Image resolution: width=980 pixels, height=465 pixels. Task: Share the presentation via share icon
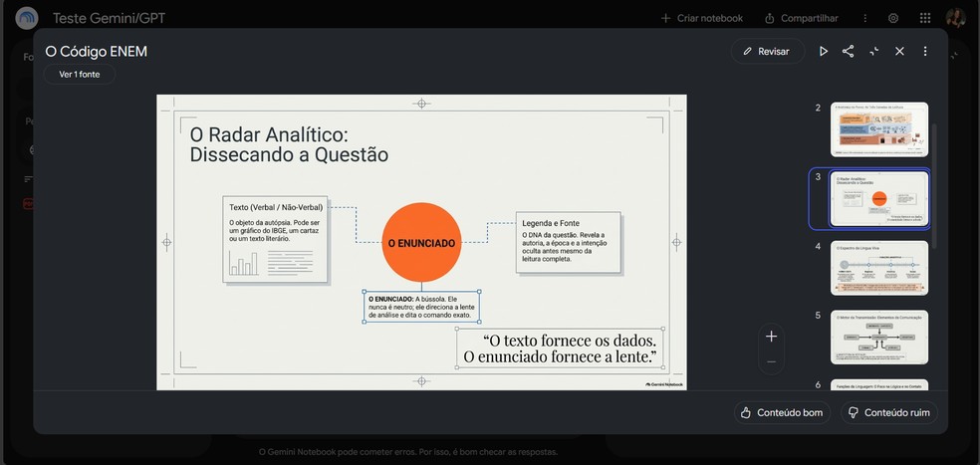(x=849, y=51)
